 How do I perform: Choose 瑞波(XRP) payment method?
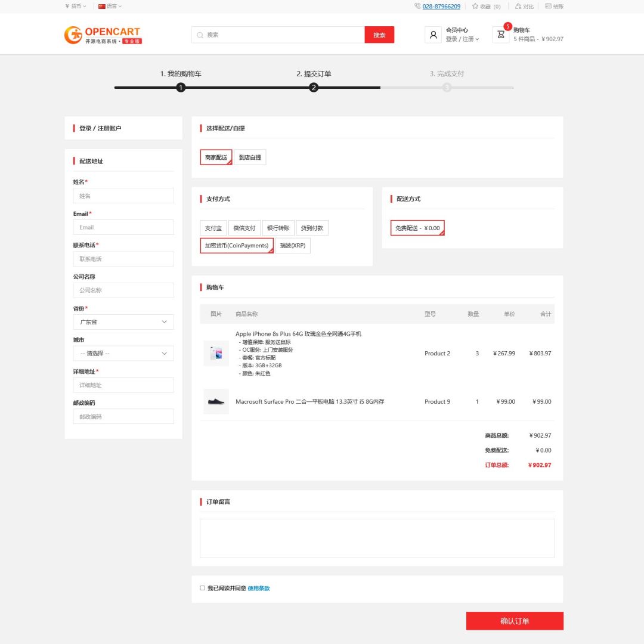[x=293, y=246]
